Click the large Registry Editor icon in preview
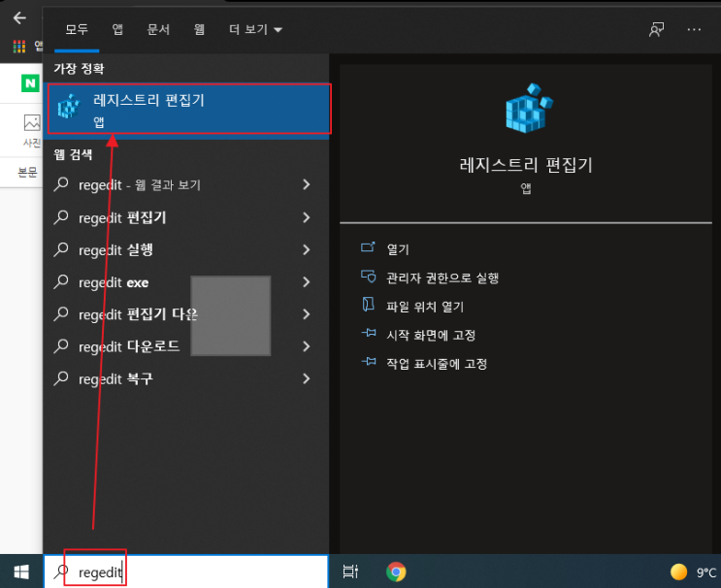721x588 pixels. pos(529,109)
